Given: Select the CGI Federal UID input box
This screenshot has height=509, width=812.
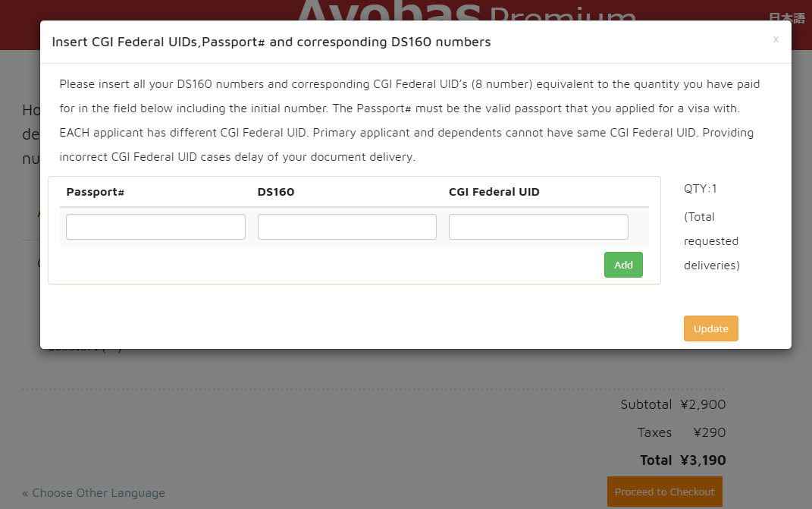Looking at the screenshot, I should click(538, 227).
